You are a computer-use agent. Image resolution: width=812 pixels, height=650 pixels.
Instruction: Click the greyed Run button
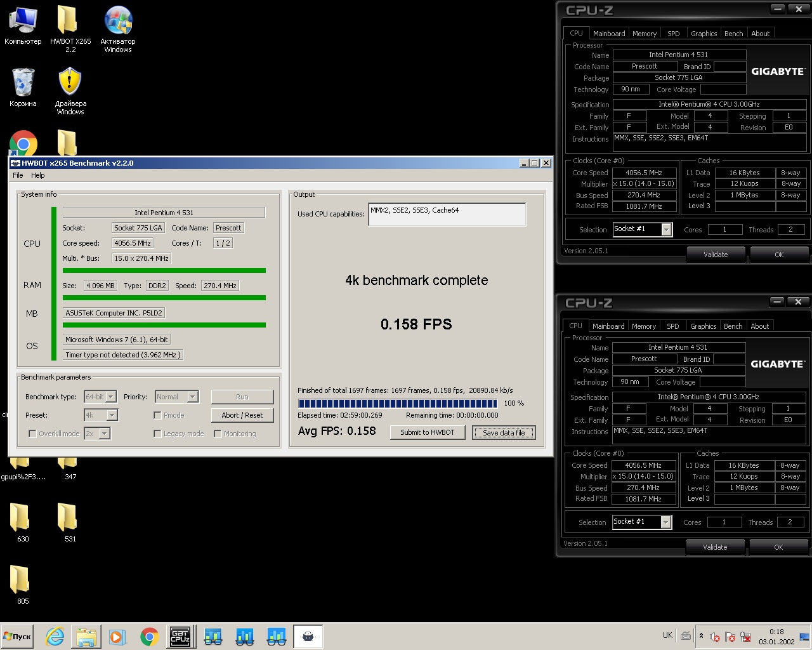(242, 397)
